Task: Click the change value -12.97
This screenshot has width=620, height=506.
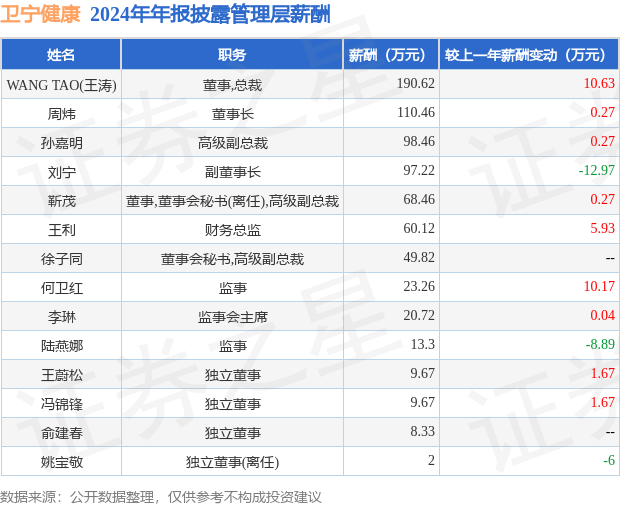Action: [597, 170]
